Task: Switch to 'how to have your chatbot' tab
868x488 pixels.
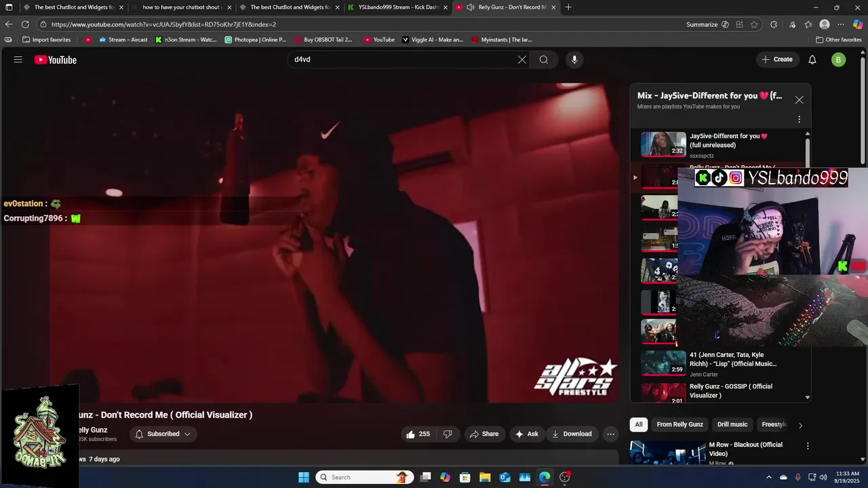Action: coord(181,7)
